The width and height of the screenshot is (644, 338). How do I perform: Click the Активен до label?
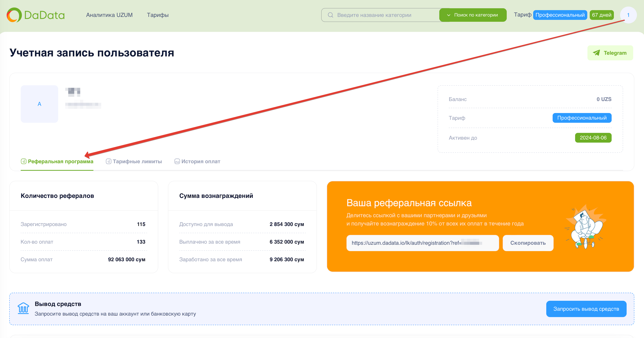[x=463, y=138]
